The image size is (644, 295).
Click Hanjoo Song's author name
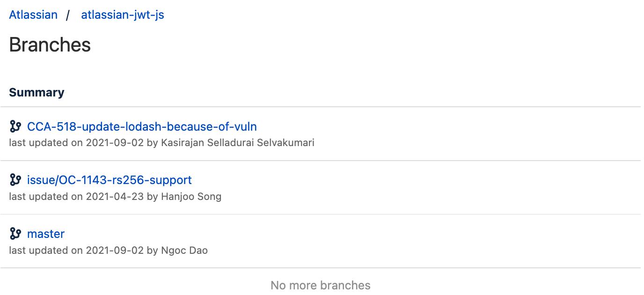tap(191, 196)
